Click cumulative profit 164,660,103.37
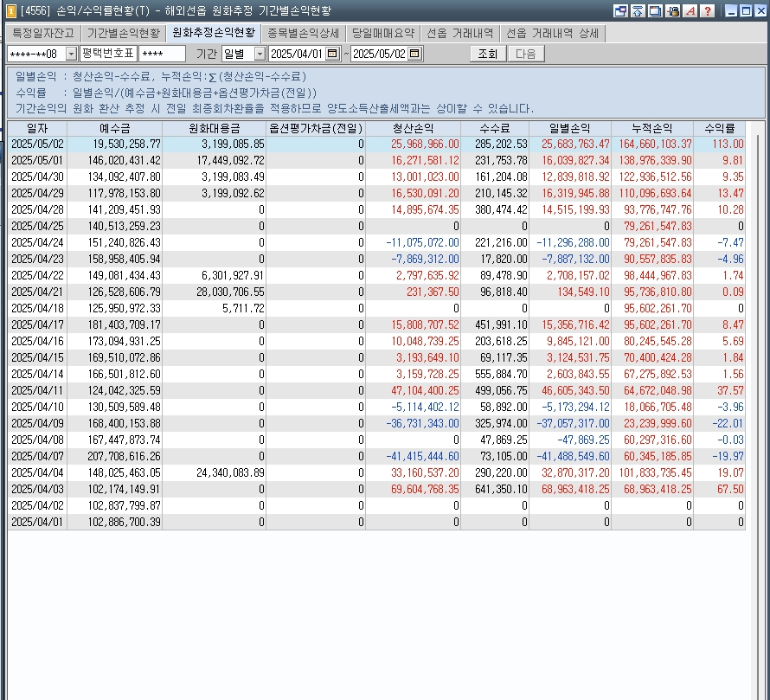The image size is (770, 700). coord(655,144)
